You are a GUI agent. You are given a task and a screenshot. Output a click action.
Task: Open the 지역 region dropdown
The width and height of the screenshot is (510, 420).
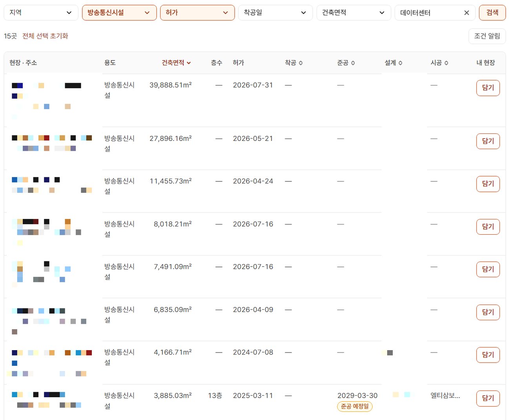pyautogui.click(x=41, y=13)
